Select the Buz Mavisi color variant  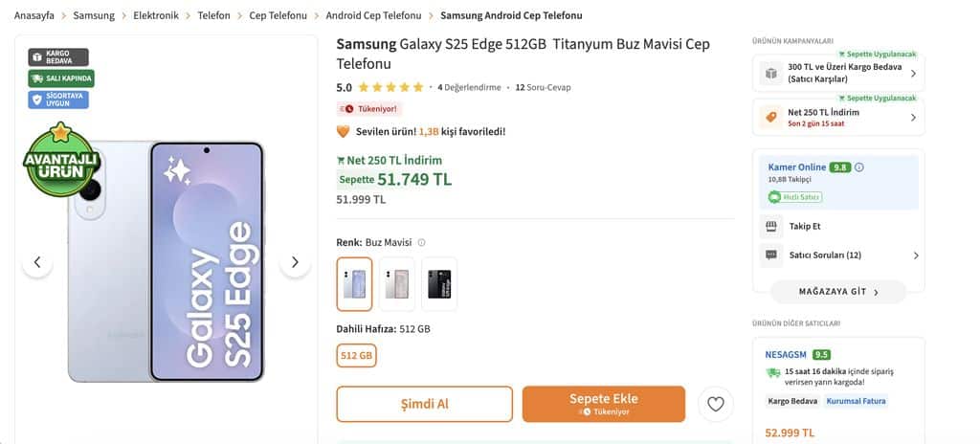pos(354,283)
